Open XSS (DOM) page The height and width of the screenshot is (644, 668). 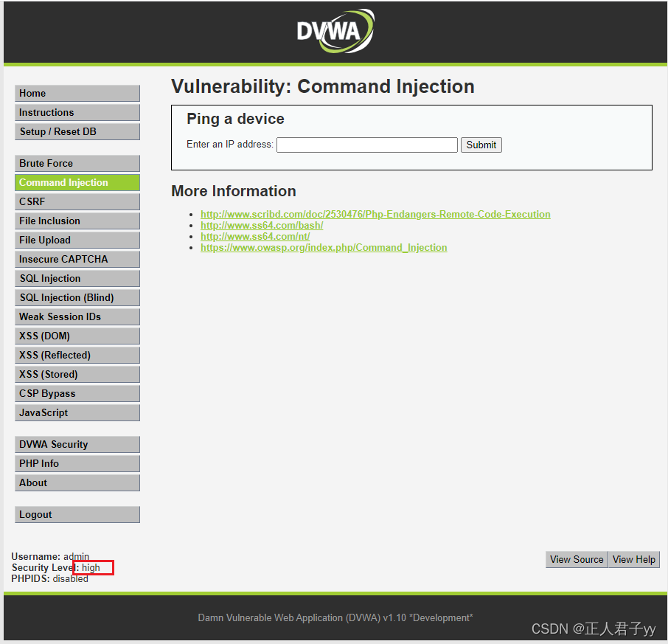[77, 336]
